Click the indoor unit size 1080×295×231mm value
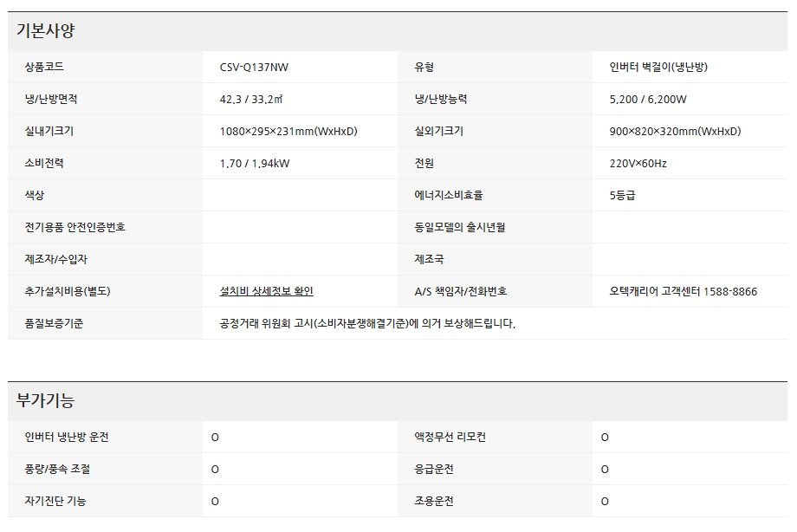 (288, 132)
